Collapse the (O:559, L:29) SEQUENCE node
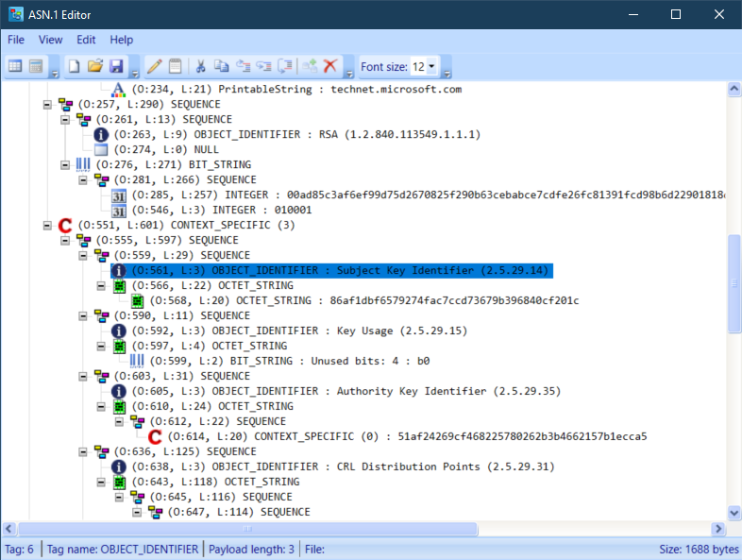This screenshot has width=742, height=560. coord(83,256)
